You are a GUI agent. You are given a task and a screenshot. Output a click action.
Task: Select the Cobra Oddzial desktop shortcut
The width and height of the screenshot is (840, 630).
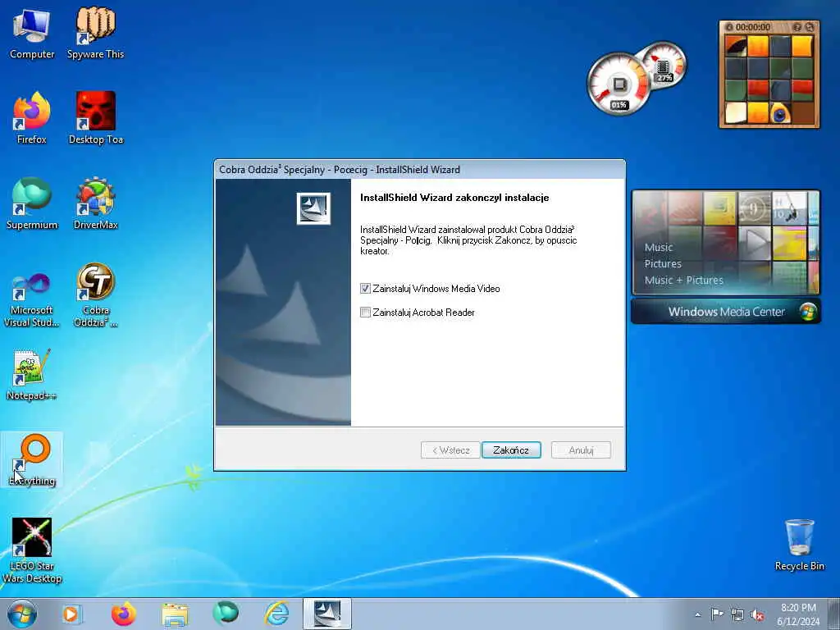[95, 294]
